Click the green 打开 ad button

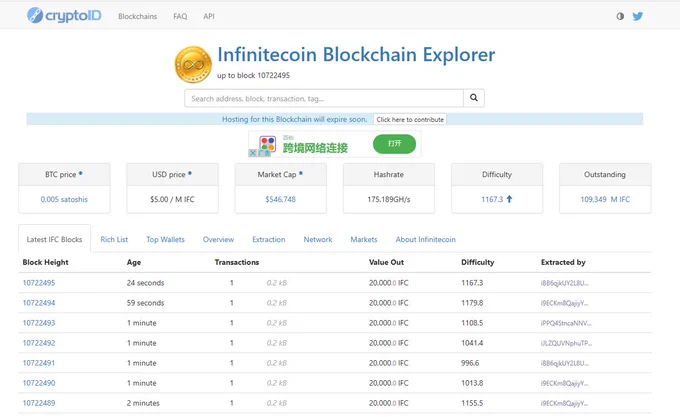(x=394, y=143)
